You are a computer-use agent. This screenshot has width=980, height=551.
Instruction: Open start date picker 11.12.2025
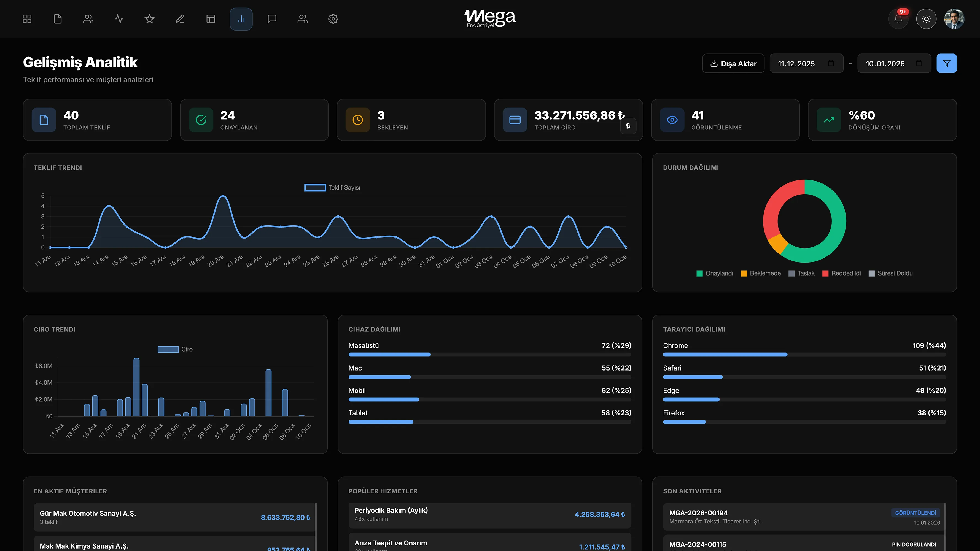coord(830,64)
